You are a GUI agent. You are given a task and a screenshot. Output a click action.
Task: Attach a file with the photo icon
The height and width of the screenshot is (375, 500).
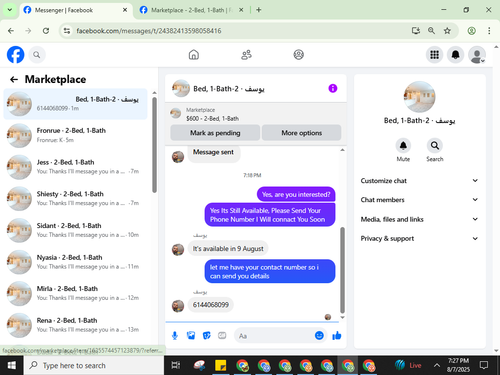pyautogui.click(x=191, y=336)
